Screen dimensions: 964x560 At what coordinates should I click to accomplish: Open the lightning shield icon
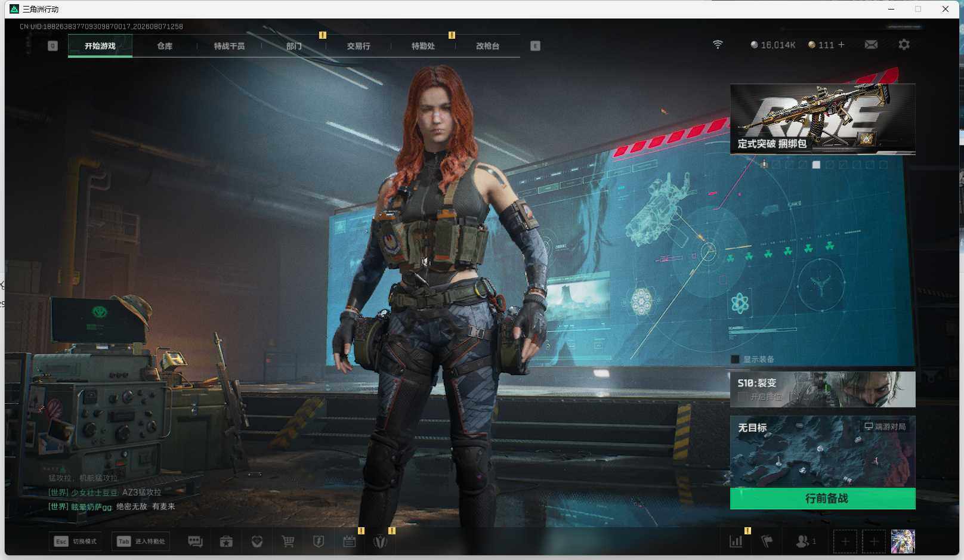point(319,542)
